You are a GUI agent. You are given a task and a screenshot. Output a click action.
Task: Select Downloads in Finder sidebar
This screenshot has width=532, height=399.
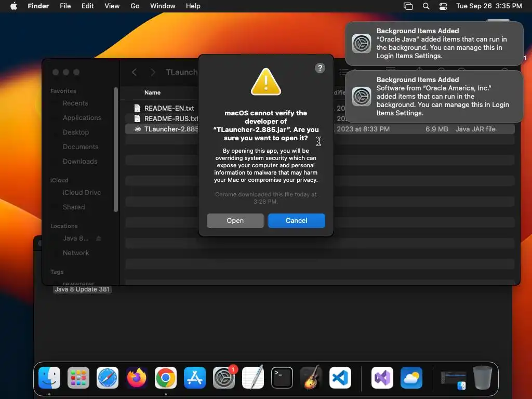(x=80, y=162)
